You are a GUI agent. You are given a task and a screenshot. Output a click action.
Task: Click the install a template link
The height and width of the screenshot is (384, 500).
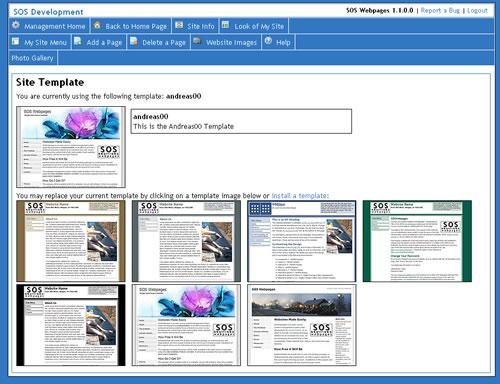click(300, 196)
